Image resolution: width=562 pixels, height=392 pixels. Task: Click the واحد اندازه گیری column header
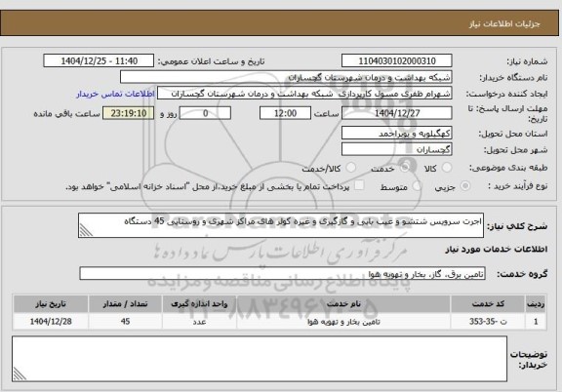click(x=199, y=304)
